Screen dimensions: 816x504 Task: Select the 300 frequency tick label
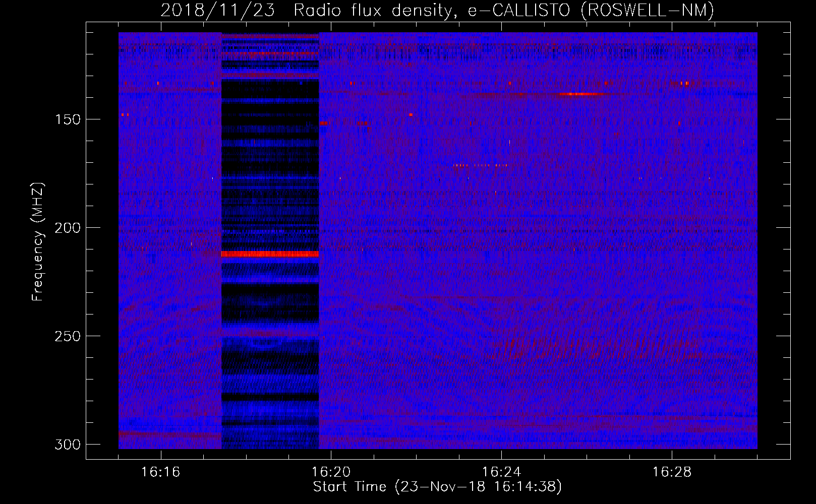68,445
